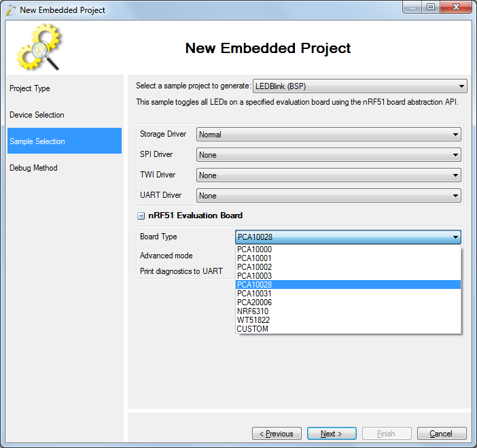Choose PCA10000 from the board list
The height and width of the screenshot is (448, 477).
(349, 249)
